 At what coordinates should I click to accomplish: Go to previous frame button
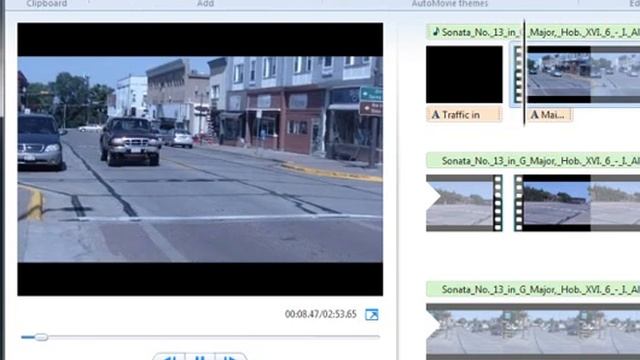click(x=169, y=357)
